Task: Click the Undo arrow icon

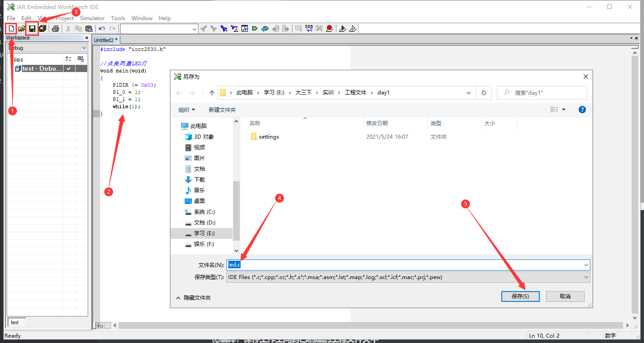Action: click(x=102, y=29)
